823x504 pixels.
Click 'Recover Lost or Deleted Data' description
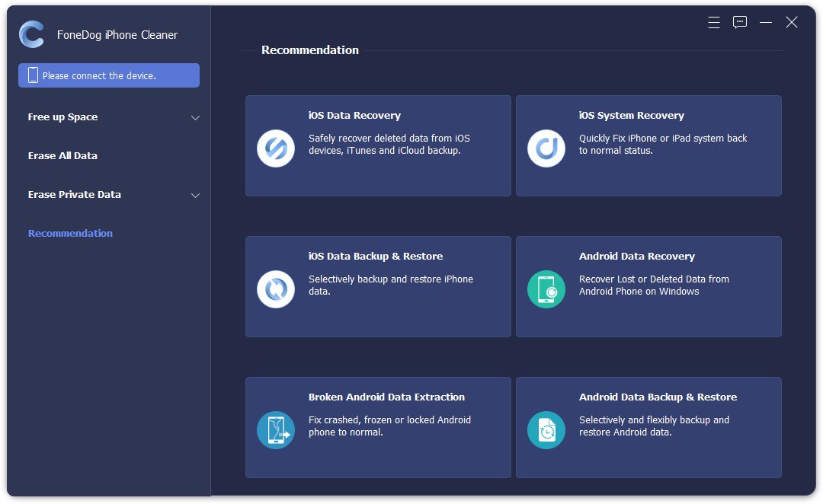click(654, 285)
